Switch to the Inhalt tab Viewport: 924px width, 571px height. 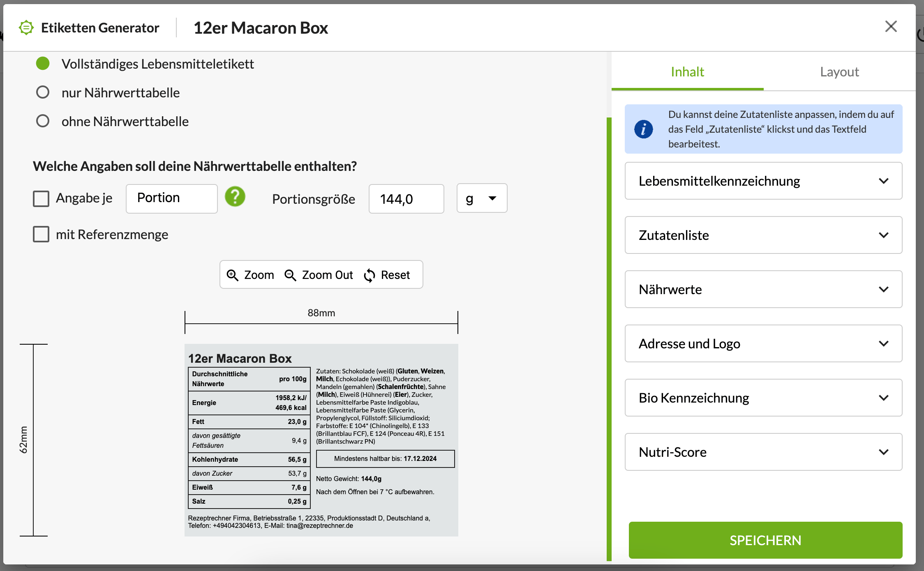tap(687, 72)
